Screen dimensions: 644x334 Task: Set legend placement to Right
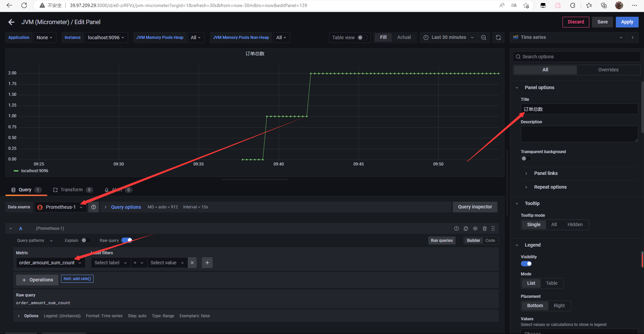click(559, 306)
